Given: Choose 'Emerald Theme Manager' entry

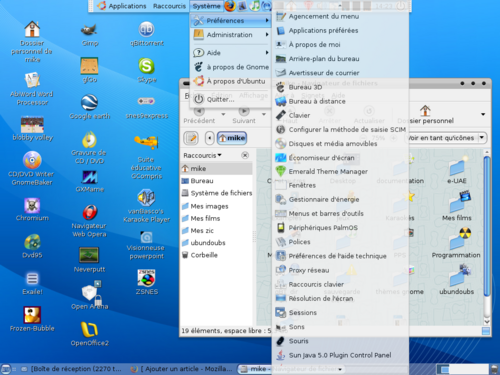Looking at the screenshot, I should pyautogui.click(x=340, y=171).
